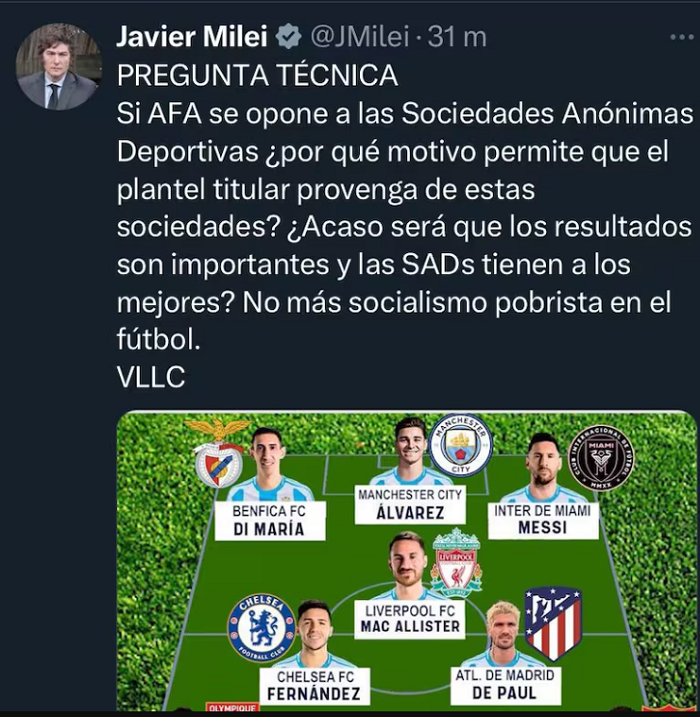Open Javier Milei's profile picture
Viewport: 700px width, 717px height.
tap(59, 66)
